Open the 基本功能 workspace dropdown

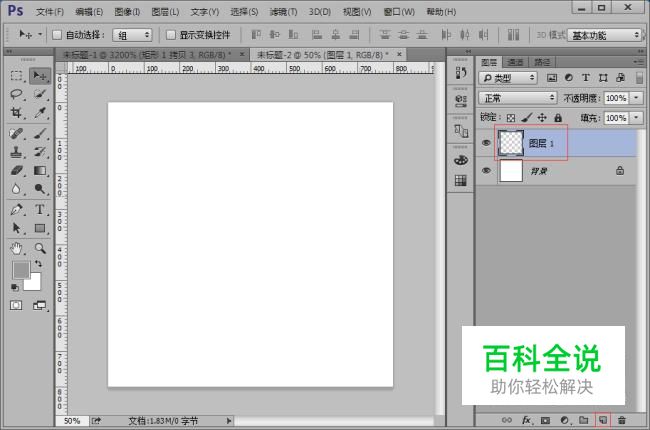(x=605, y=35)
